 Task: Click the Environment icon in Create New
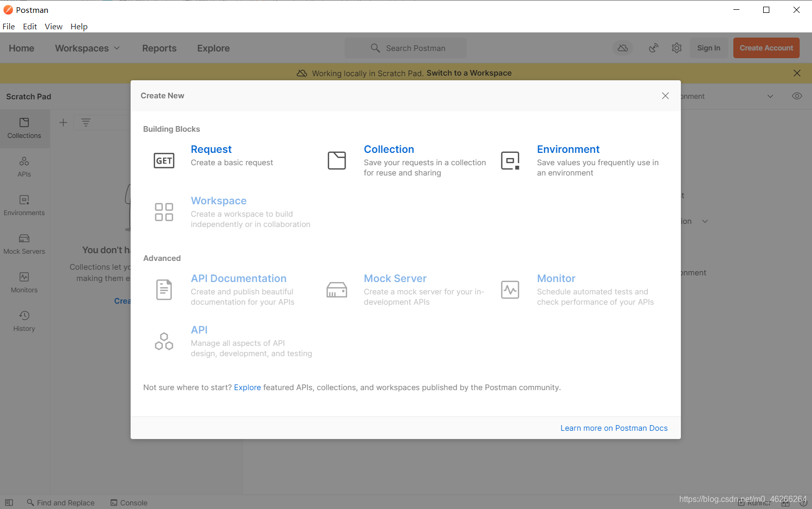510,161
